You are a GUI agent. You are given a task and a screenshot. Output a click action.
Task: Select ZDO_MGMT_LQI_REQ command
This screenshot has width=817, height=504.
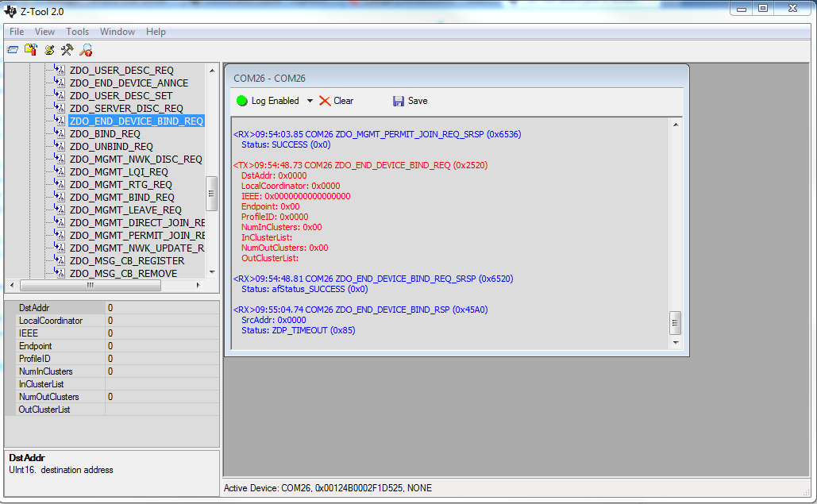pyautogui.click(x=119, y=171)
